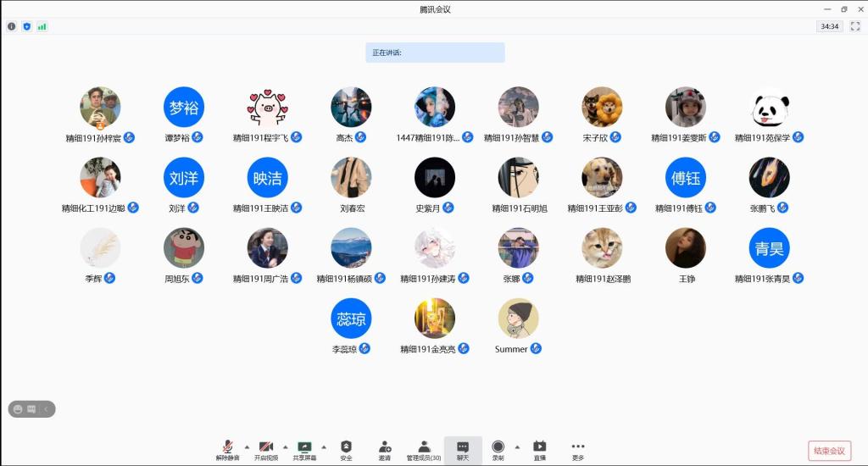Image resolution: width=868 pixels, height=466 pixels.
Task: Select participant 谭梦裕's avatar
Action: 184,107
